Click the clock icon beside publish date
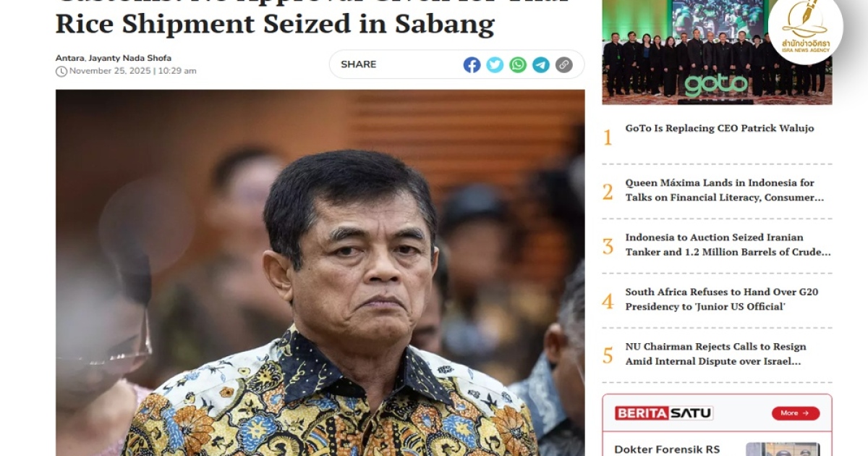This screenshot has width=868, height=456. coord(61,71)
